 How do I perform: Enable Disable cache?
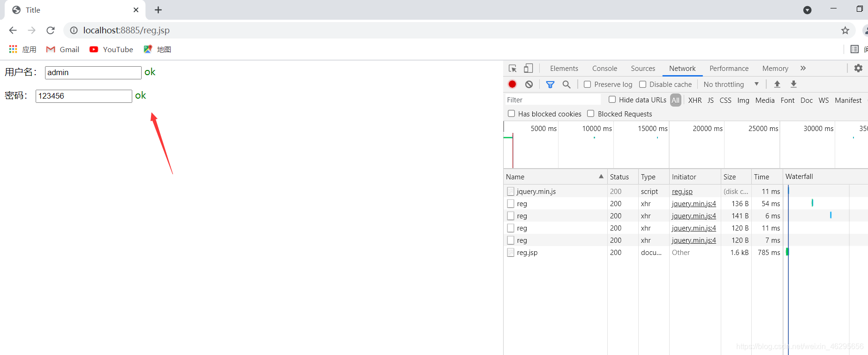(x=642, y=85)
